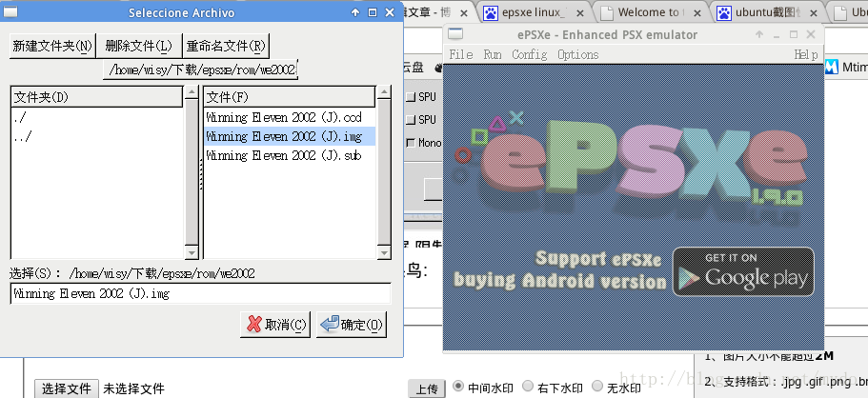Click folder list scrollbar down arrow
Image resolution: width=868 pixels, height=398 pixels.
pos(192,252)
